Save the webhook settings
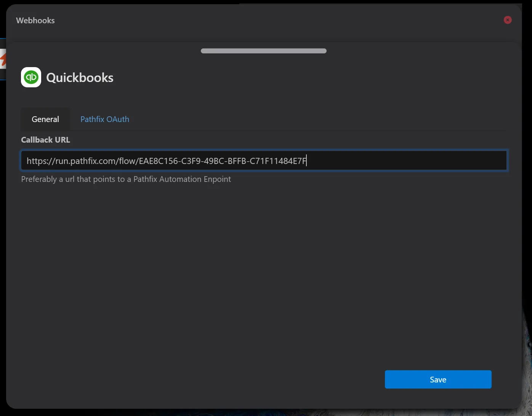 click(438, 379)
